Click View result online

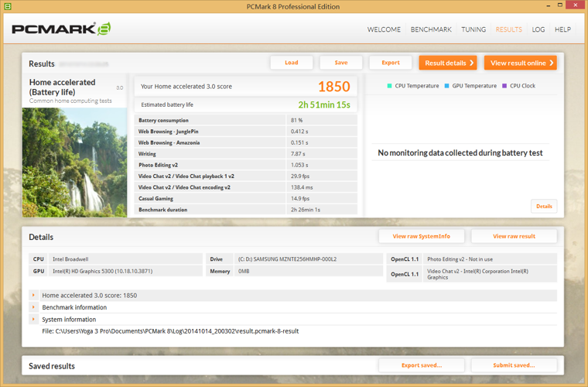(520, 63)
